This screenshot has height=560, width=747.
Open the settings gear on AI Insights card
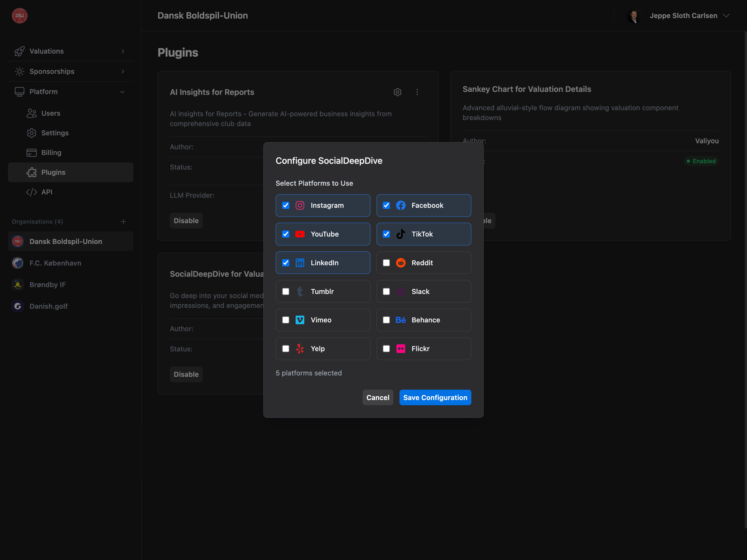(x=398, y=92)
